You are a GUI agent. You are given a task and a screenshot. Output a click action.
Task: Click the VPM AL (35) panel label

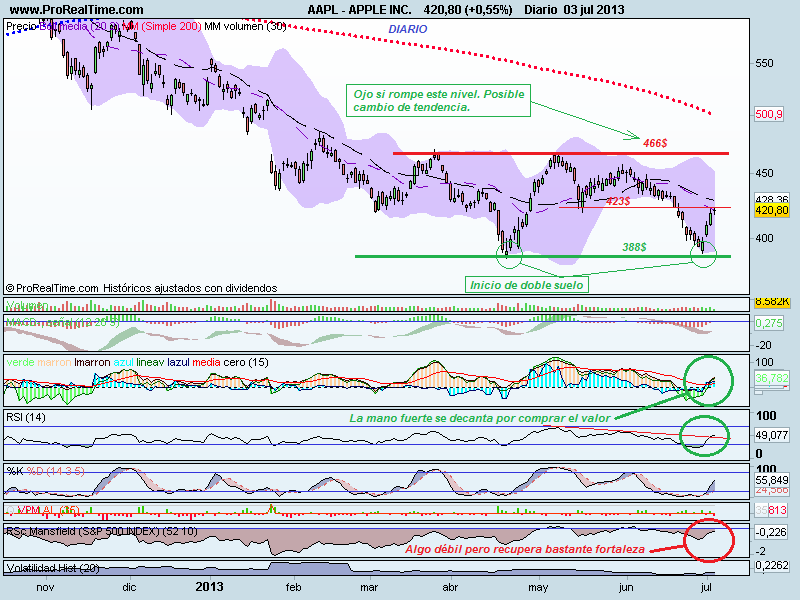47,510
